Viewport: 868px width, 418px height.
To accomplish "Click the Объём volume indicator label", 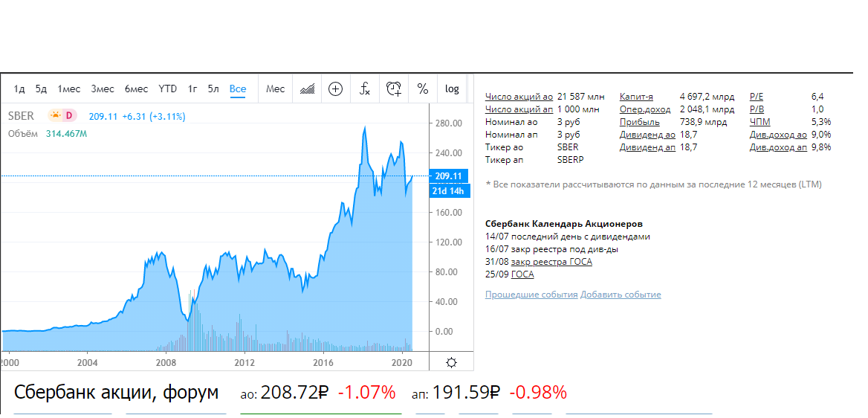I will point(23,134).
